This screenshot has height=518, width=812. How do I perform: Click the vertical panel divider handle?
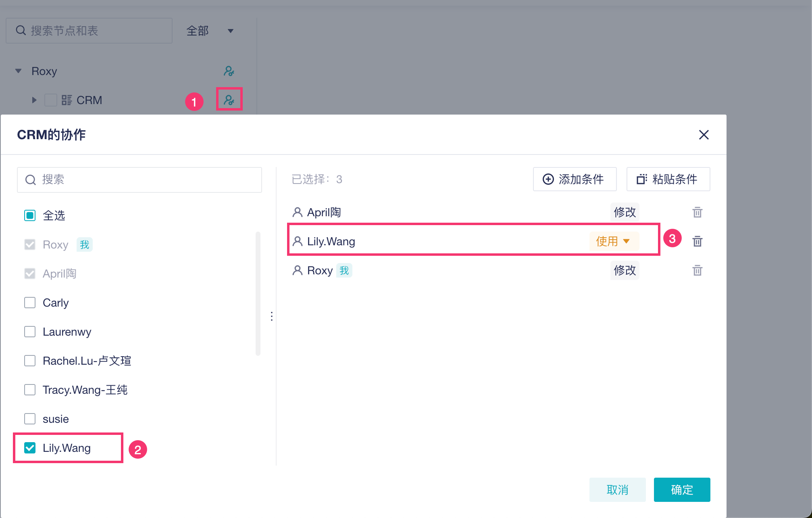tap(272, 316)
